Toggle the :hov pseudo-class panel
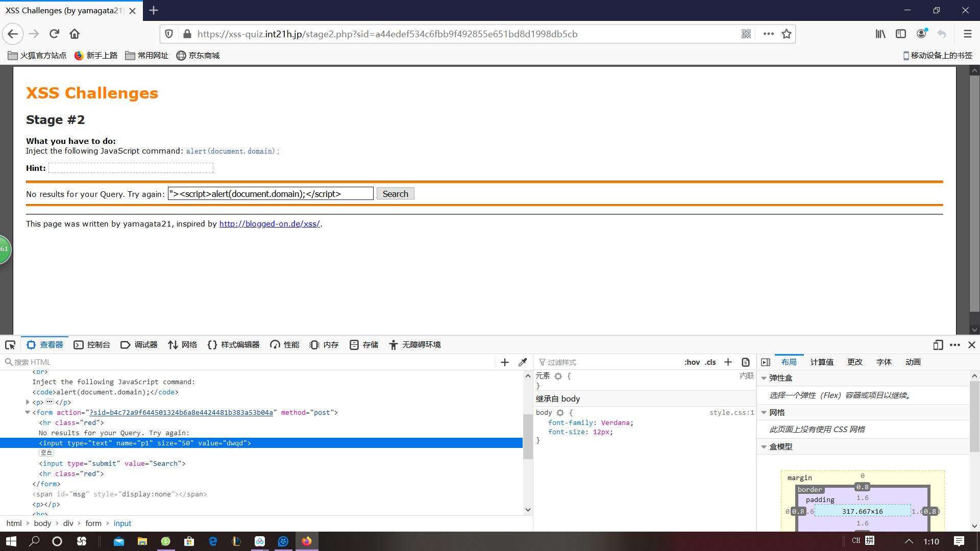Screen dimensions: 980x551 pos(692,362)
